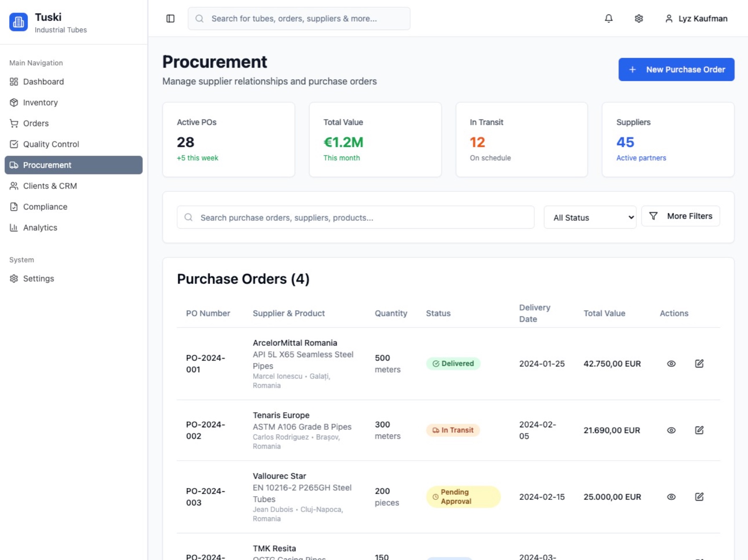Navigate to Orders

pyautogui.click(x=74, y=123)
